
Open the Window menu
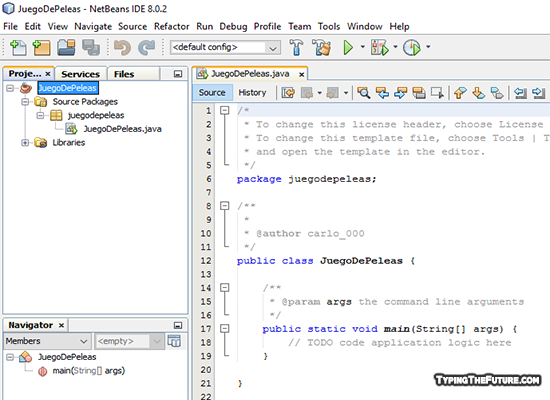[364, 27]
